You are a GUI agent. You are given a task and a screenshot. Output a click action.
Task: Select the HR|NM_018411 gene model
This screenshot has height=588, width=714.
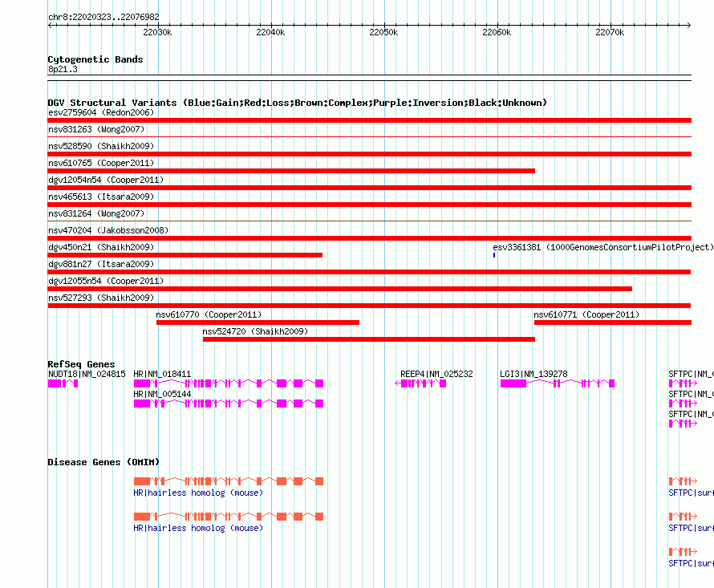(229, 383)
